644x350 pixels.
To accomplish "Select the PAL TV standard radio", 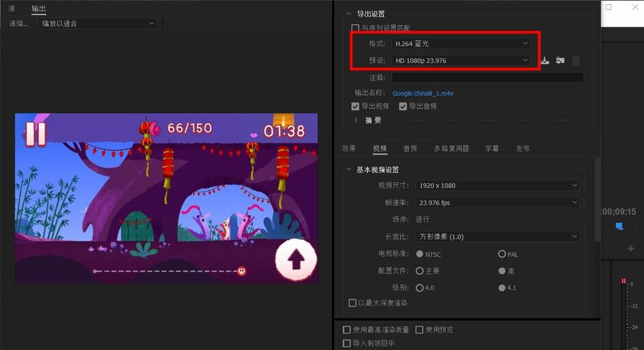I will click(502, 254).
